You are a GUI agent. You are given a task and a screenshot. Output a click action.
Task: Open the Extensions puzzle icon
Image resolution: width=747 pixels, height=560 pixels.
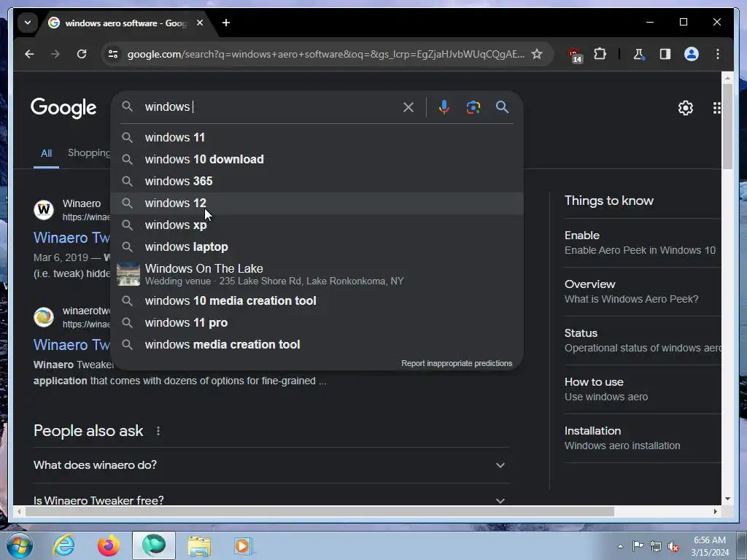600,54
